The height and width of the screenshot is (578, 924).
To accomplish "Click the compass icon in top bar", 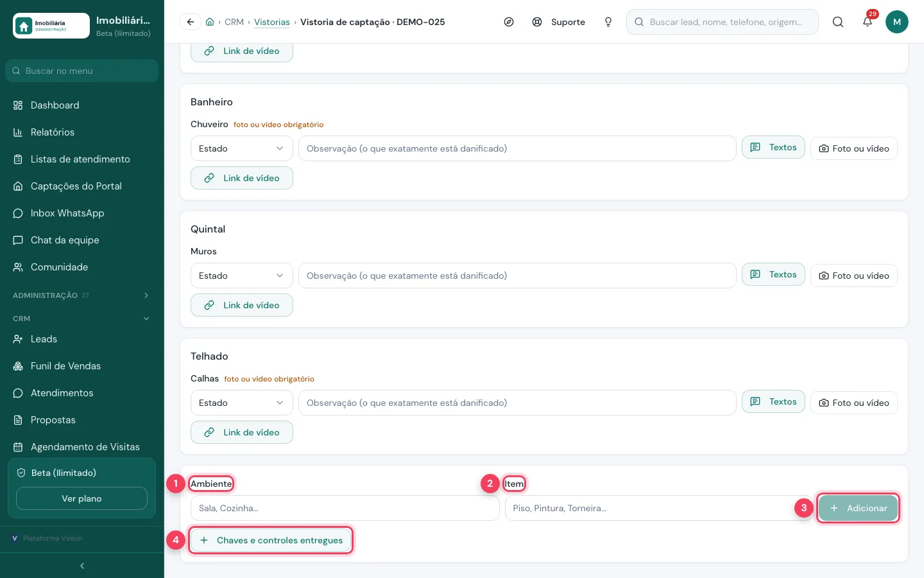I will click(x=509, y=22).
